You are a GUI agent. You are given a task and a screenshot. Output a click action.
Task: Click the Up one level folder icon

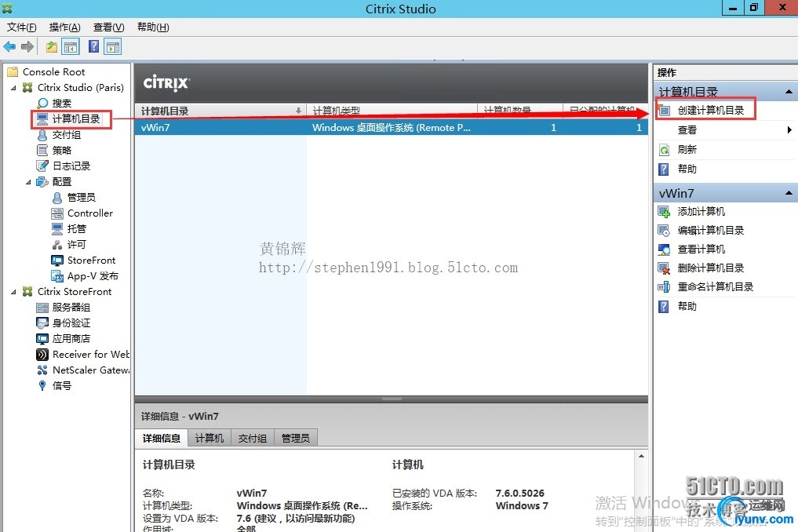(52, 47)
